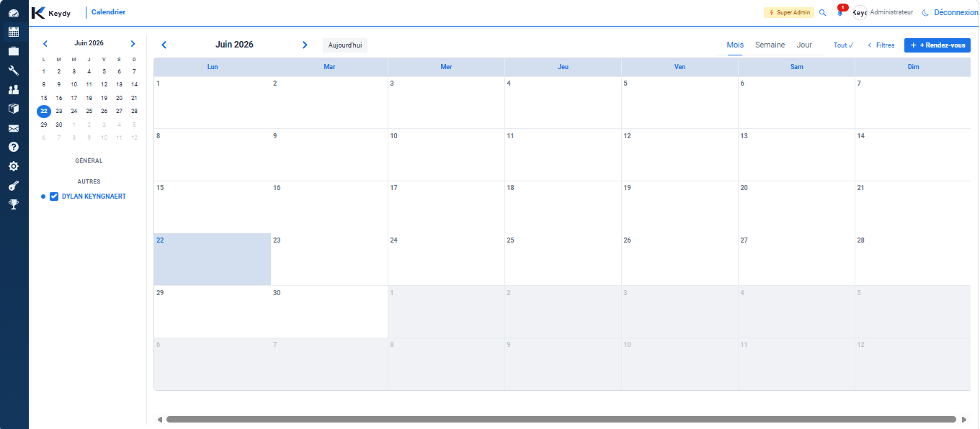Toggle dark mode moon icon
Screen dimensions: 980x429
(926, 12)
